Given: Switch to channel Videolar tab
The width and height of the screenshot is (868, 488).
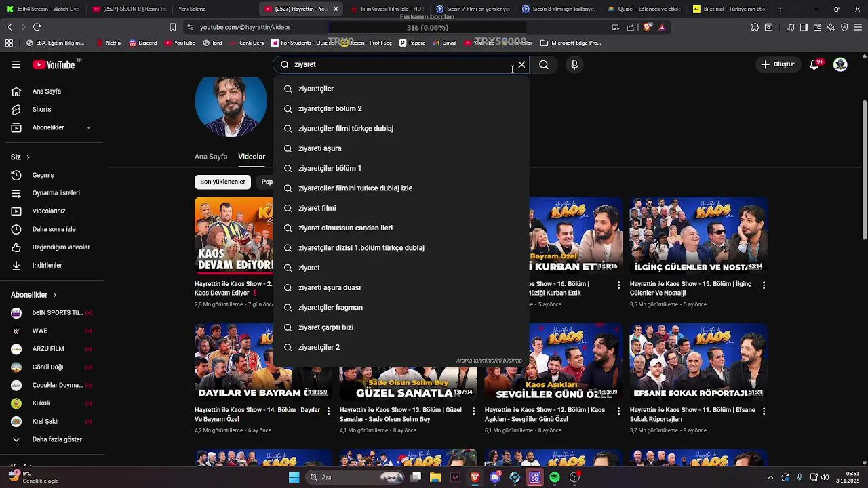Looking at the screenshot, I should point(252,157).
